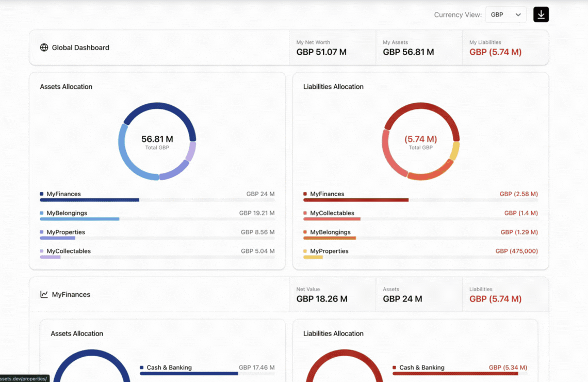Screen dimensions: 588x382
Task: Click the MyFinances section Liabilities GBP (5.74 M)
Action: (x=495, y=299)
